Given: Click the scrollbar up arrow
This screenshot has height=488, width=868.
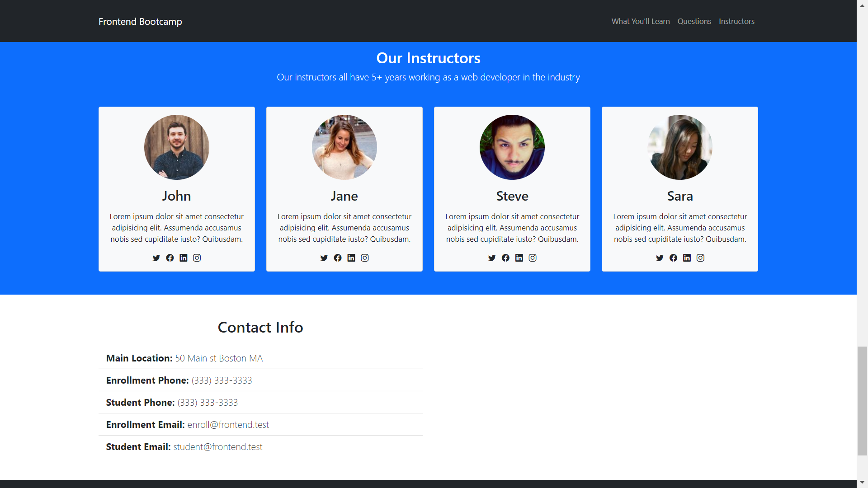Looking at the screenshot, I should point(862,5).
